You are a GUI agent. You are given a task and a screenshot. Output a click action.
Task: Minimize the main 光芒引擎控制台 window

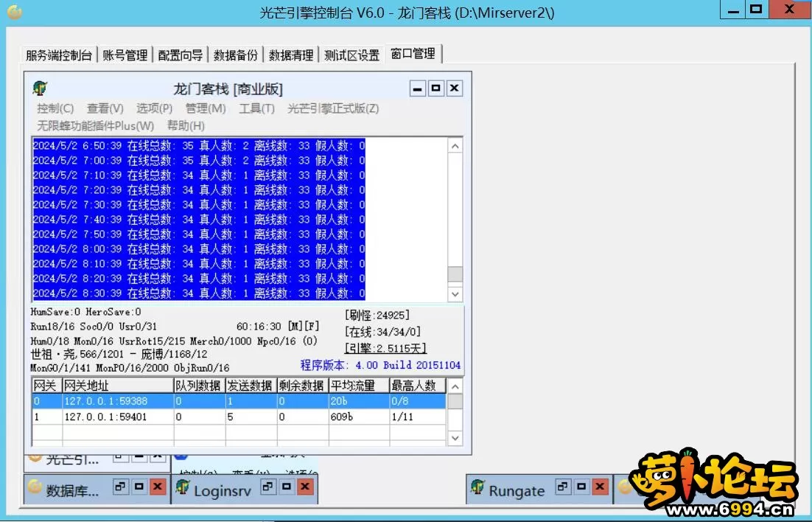point(732,10)
